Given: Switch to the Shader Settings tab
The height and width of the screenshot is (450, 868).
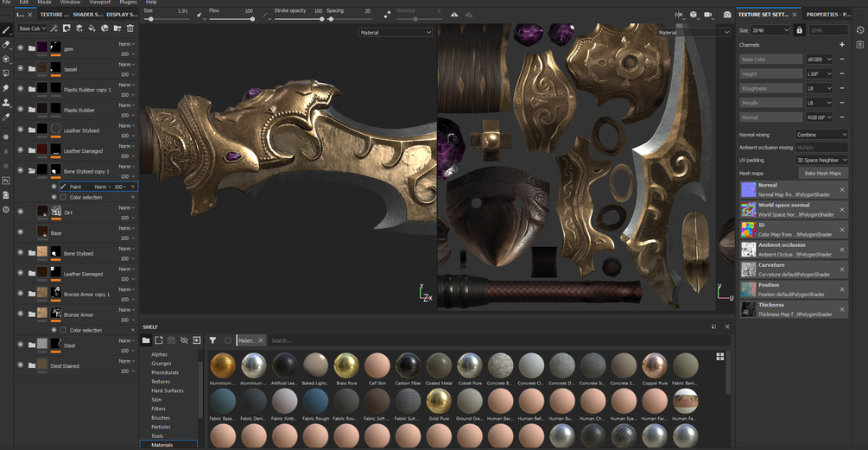Looking at the screenshot, I should [87, 15].
